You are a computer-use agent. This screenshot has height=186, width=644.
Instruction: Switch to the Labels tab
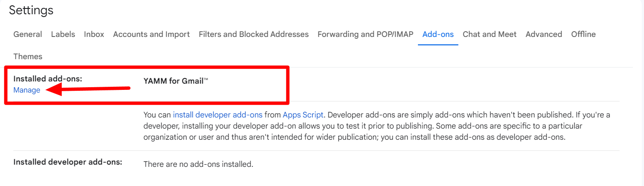[x=63, y=34]
